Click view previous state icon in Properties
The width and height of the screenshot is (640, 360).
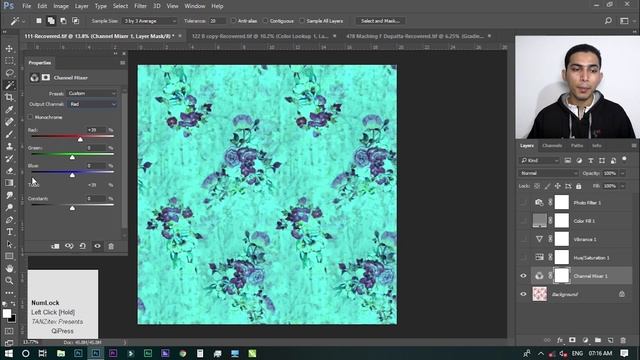coord(69,246)
